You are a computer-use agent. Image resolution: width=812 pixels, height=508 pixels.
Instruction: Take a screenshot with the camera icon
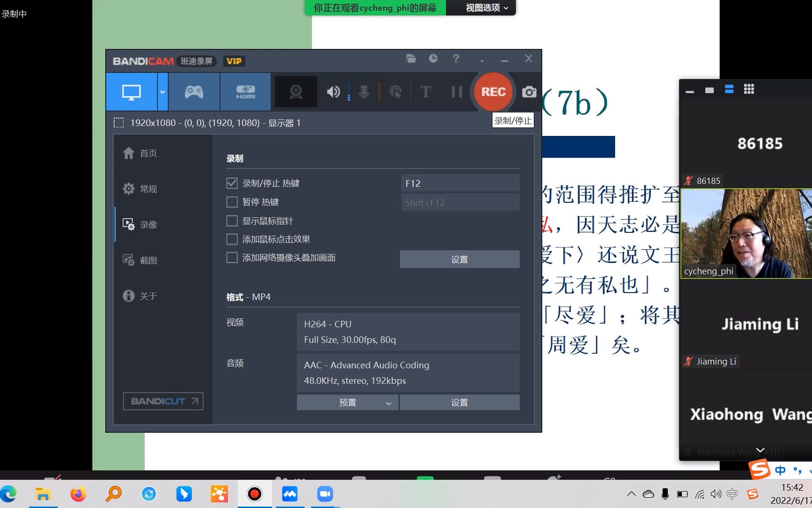(529, 92)
